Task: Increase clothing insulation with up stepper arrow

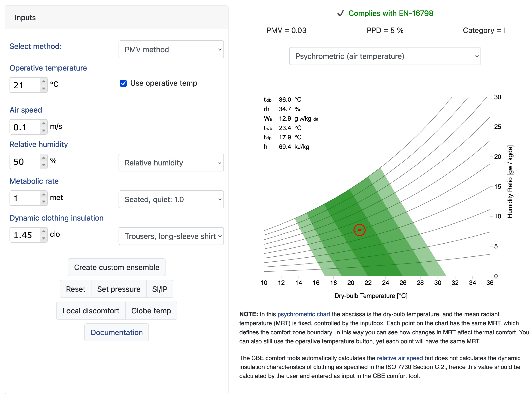Action: [x=44, y=231]
